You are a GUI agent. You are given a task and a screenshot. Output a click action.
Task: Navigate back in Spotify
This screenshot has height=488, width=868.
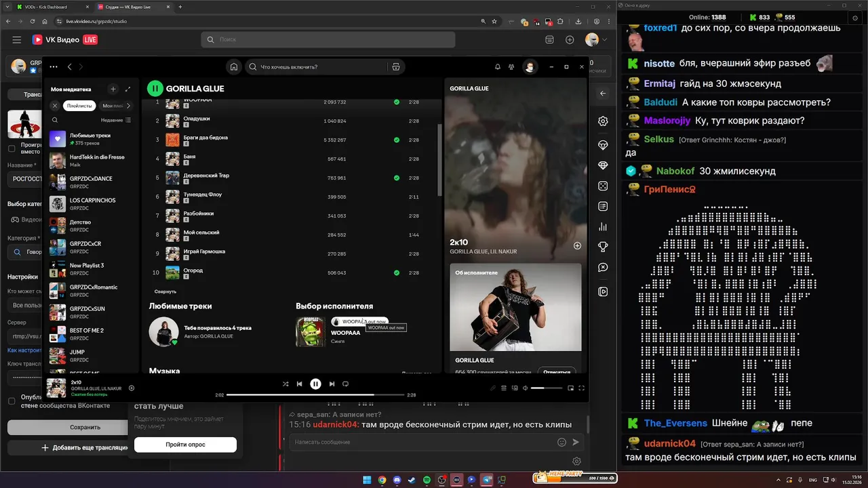coord(69,67)
